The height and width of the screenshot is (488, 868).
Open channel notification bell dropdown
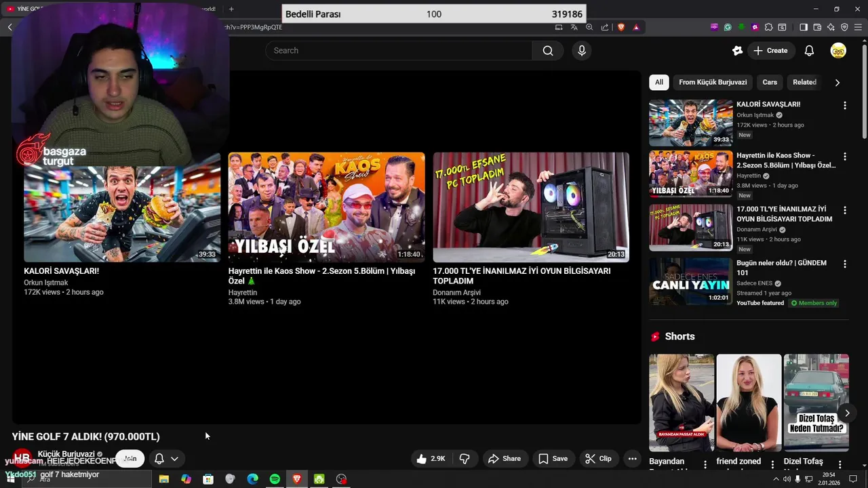[x=166, y=459]
